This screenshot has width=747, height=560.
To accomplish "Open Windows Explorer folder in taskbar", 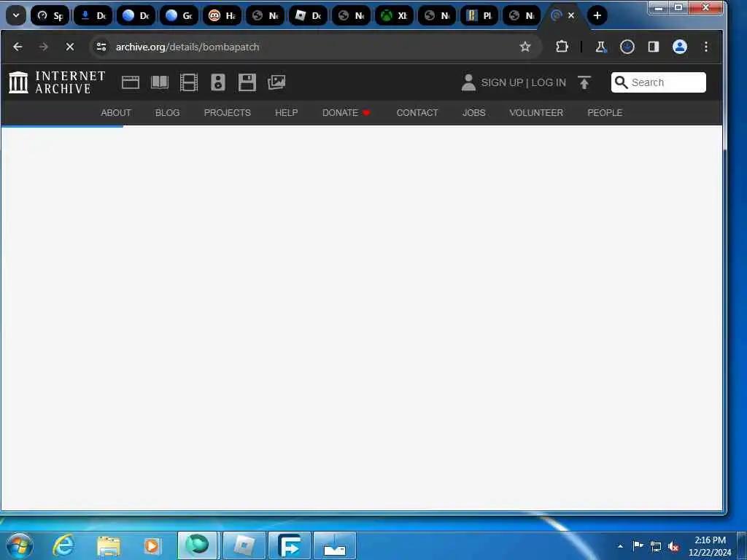I will click(x=108, y=546).
